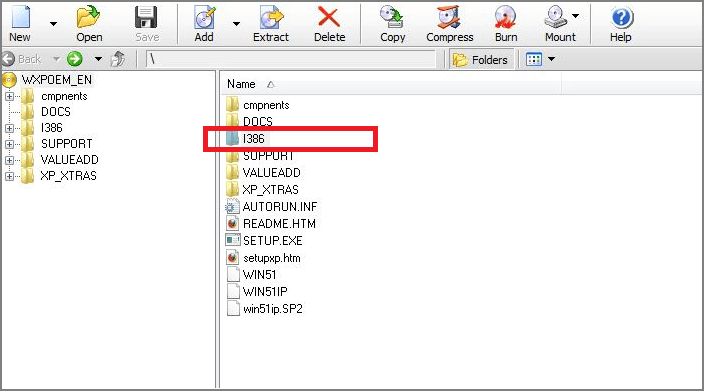
Task: Expand the XP_XTRAS tree node
Action: [x=9, y=176]
